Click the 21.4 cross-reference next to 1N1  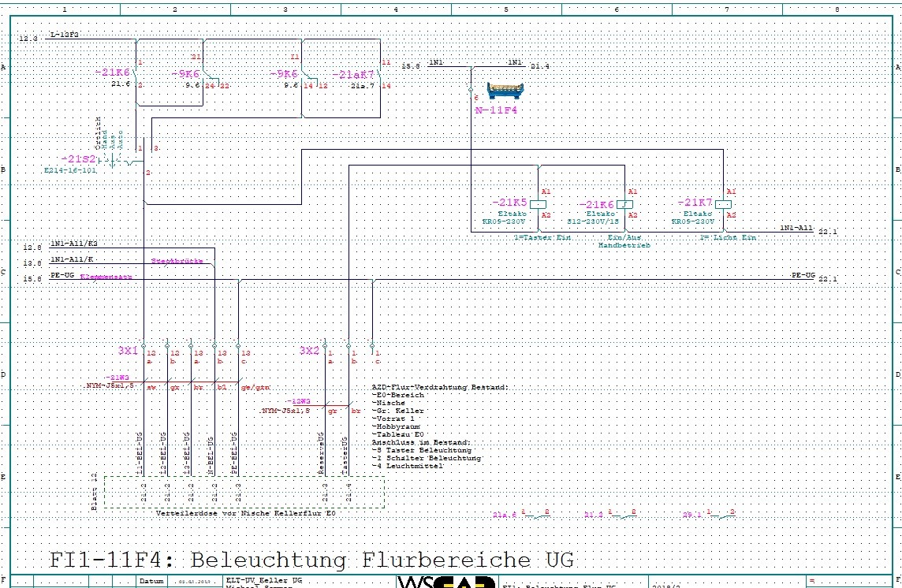(539, 67)
